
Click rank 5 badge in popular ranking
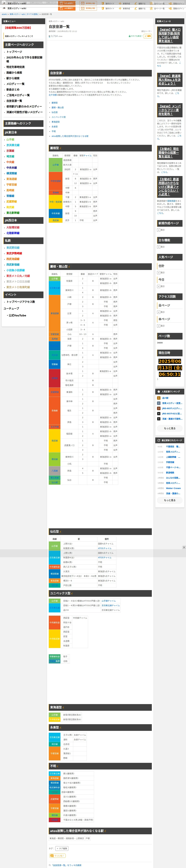[x=159, y=419]
